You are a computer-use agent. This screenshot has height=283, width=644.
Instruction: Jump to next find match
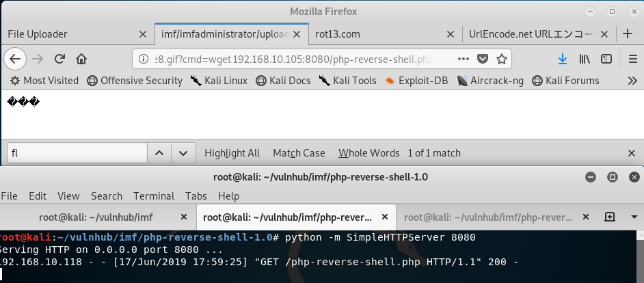coord(183,153)
